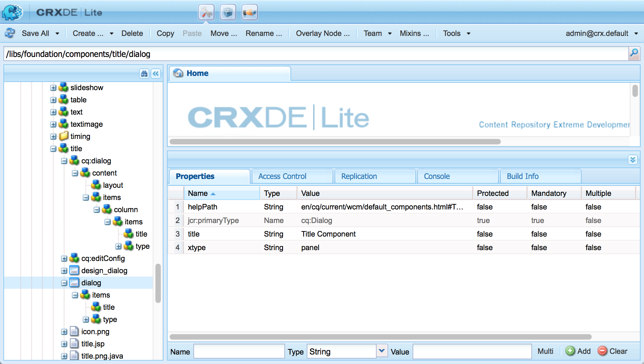Select the timing folder icon

coord(63,136)
